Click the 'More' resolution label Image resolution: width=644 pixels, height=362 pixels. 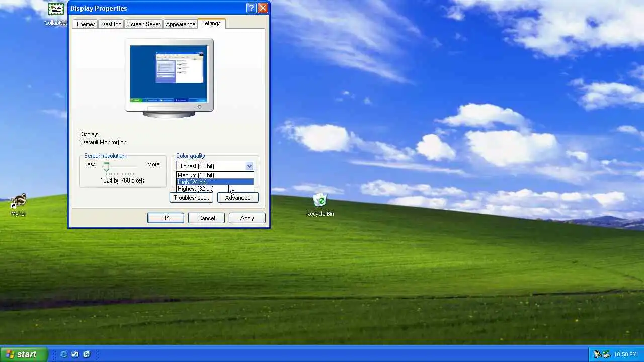(153, 164)
